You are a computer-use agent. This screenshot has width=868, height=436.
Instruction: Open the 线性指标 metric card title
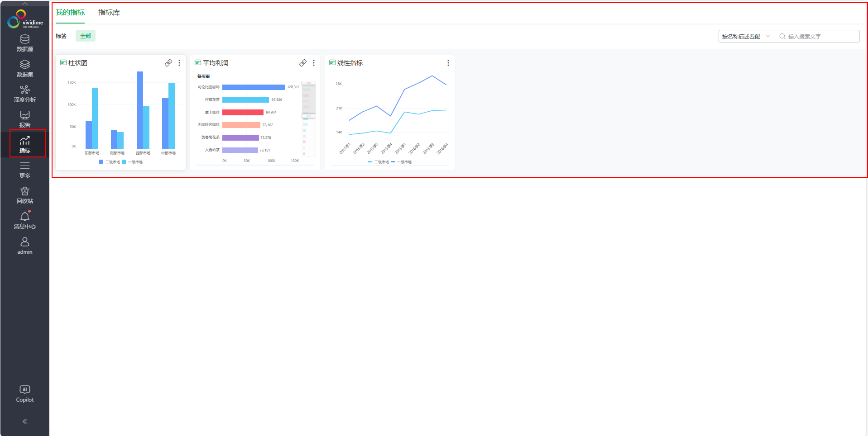click(x=350, y=63)
